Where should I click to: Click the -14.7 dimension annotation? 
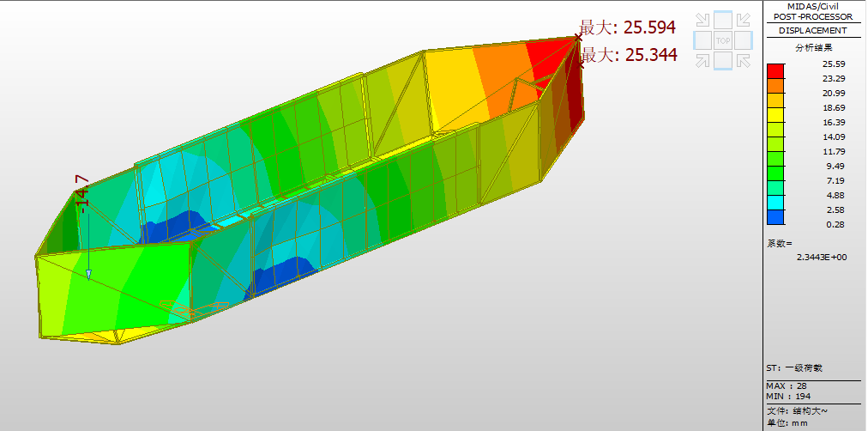[x=82, y=193]
